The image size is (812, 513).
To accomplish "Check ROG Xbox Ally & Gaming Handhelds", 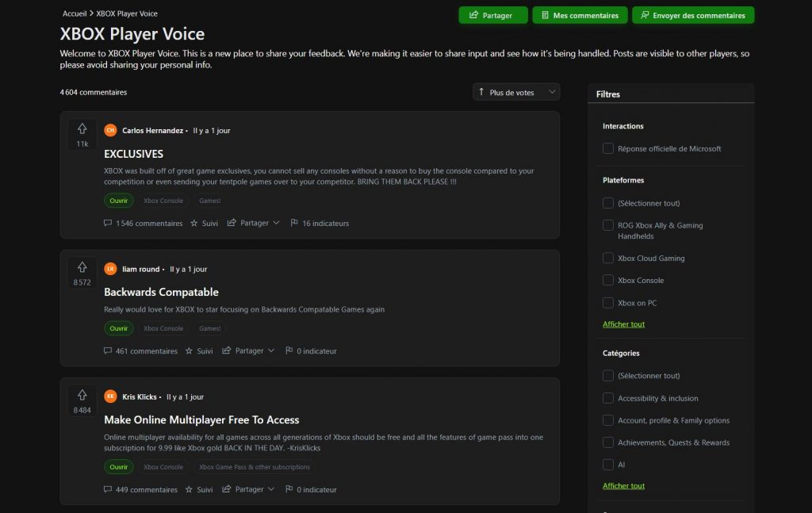I will coord(608,225).
